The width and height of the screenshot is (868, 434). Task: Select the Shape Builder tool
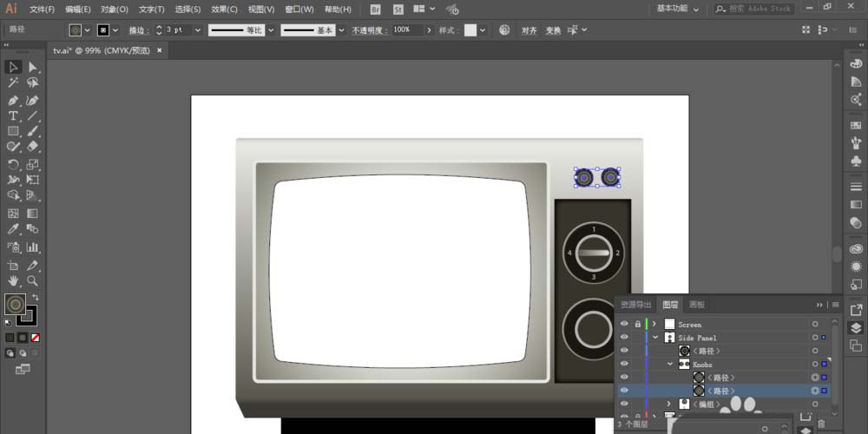click(13, 195)
